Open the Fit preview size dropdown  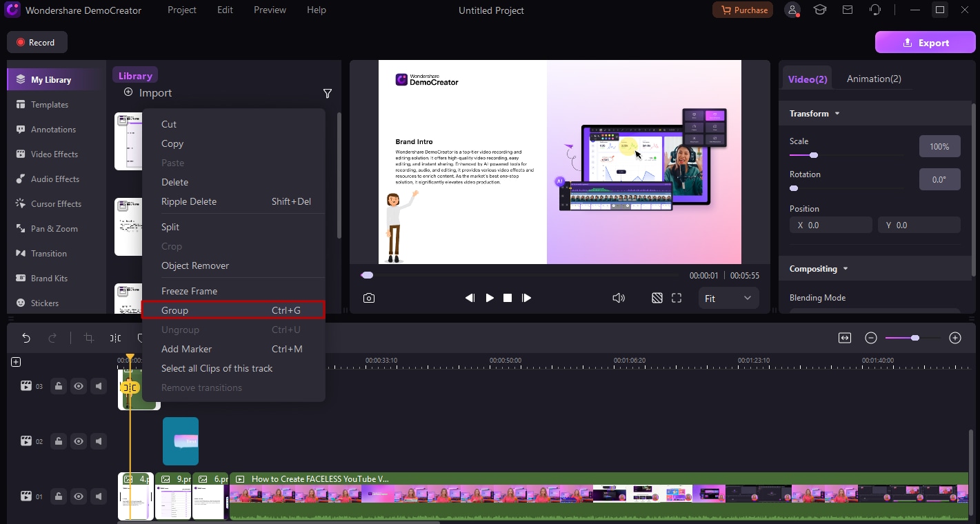coord(728,299)
